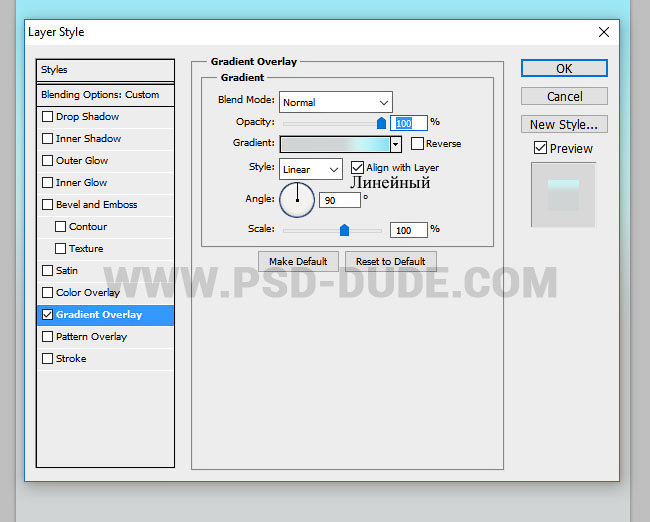Tick the Pattern Overlay checkbox

coord(47,336)
